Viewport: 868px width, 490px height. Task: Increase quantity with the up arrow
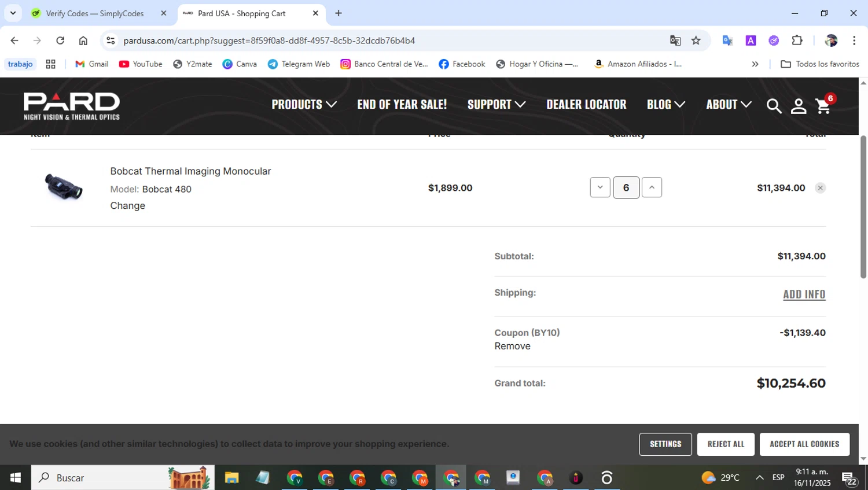click(652, 187)
